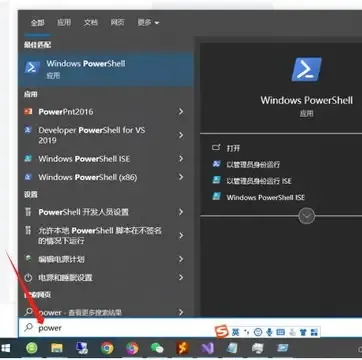Viewport: 362px width, 360px height.
Task: Expand PowerShell 开发人员设置 arrow
Action: tap(181, 212)
